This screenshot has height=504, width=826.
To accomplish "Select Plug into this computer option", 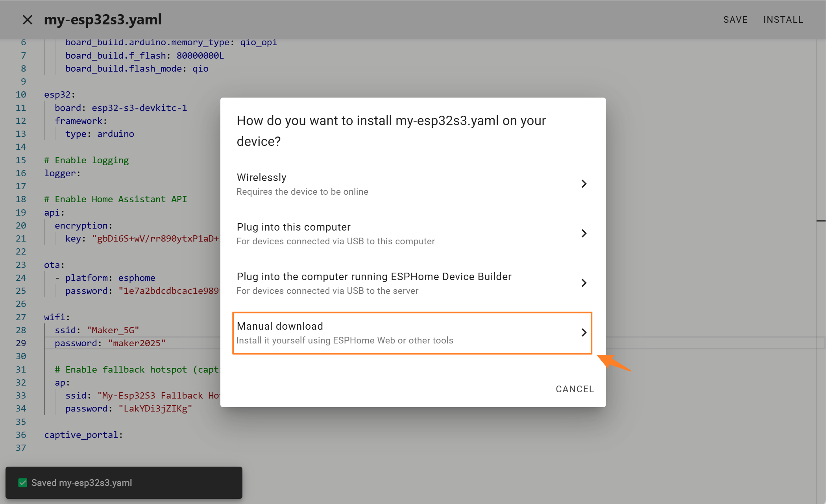I will coord(412,233).
